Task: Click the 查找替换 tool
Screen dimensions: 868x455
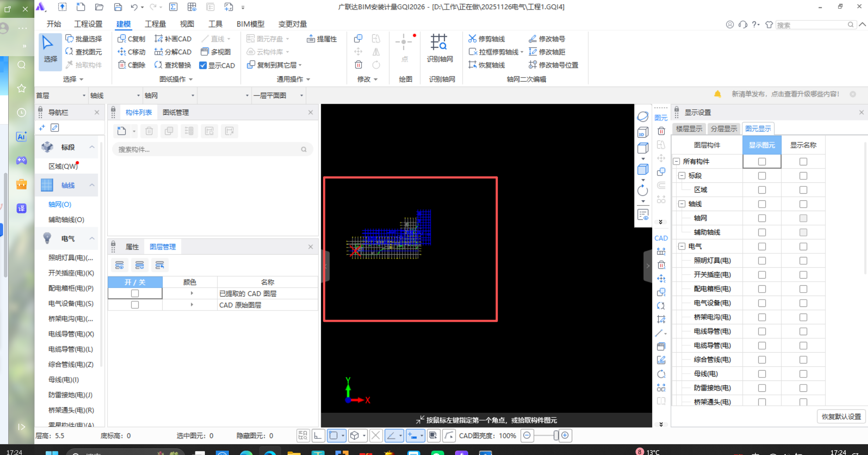Action: click(x=173, y=65)
